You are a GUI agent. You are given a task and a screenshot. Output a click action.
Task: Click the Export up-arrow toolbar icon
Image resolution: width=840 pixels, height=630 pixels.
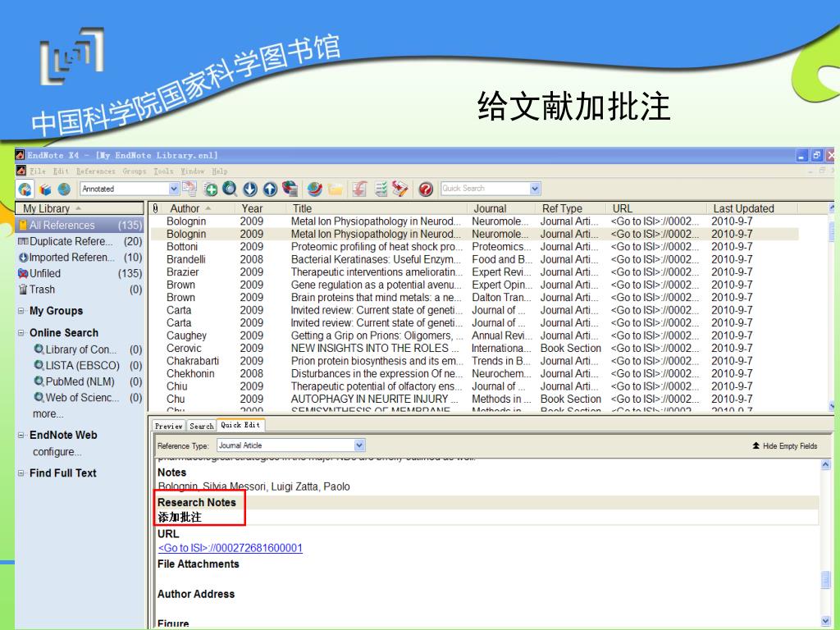[270, 189]
